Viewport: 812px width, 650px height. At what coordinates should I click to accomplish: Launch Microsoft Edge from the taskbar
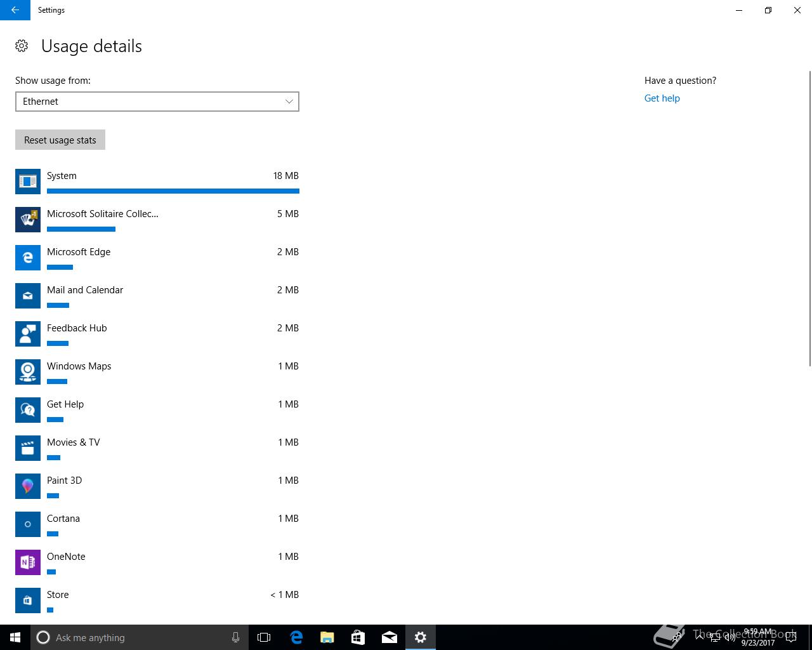pos(296,637)
